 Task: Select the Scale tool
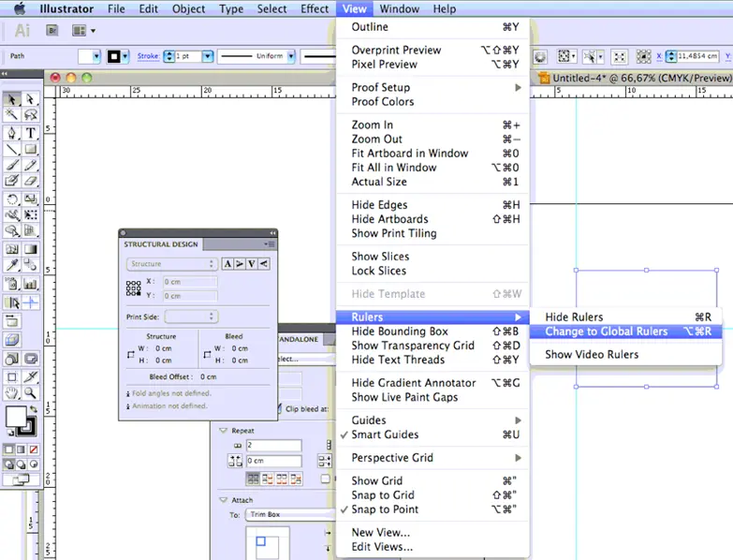(x=30, y=199)
